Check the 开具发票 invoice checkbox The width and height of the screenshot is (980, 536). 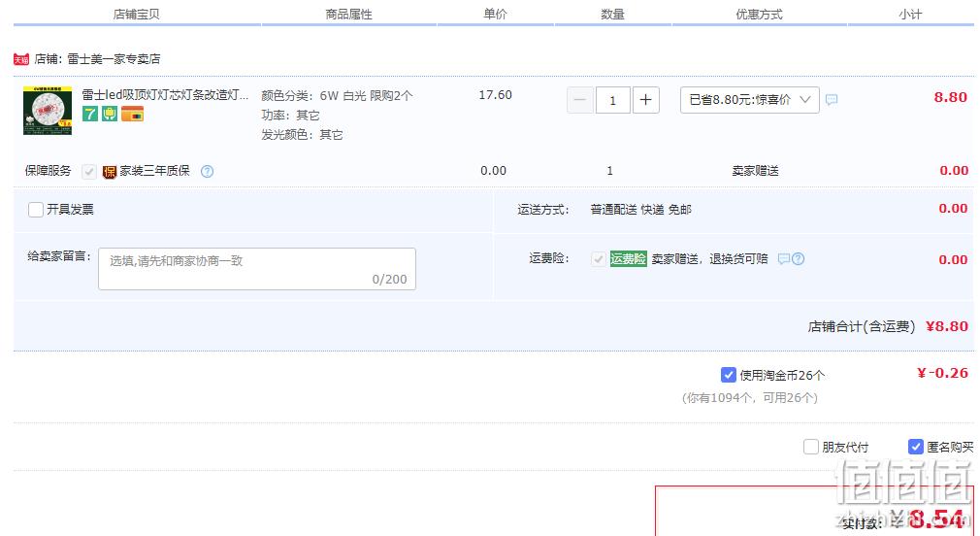click(36, 210)
